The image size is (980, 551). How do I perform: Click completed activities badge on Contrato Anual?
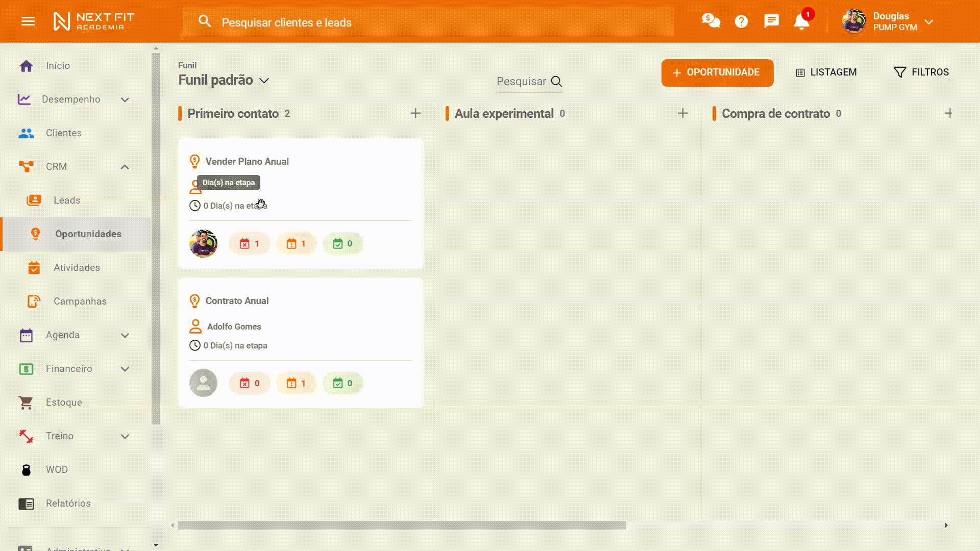click(x=342, y=383)
